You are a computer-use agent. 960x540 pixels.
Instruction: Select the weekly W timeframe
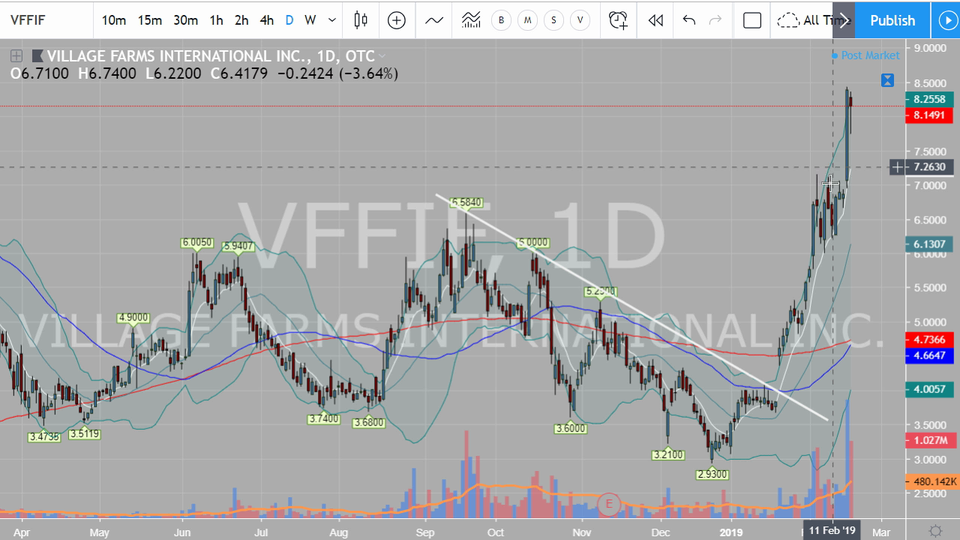click(x=310, y=20)
